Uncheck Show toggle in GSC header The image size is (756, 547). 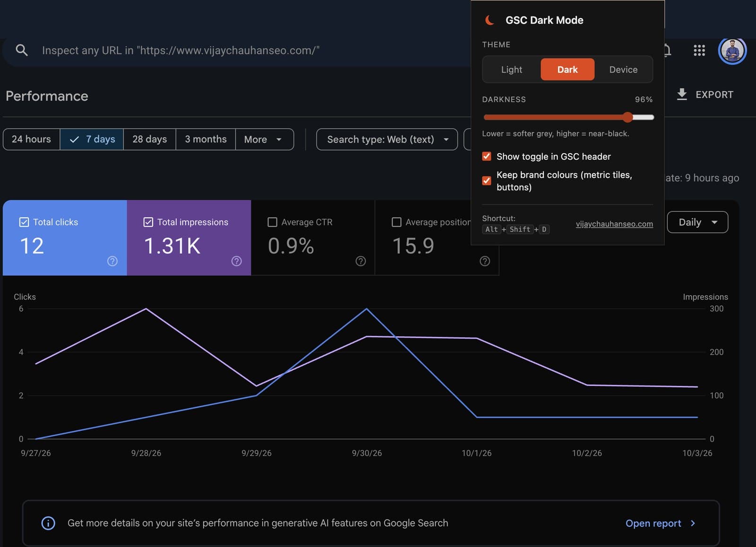(487, 156)
